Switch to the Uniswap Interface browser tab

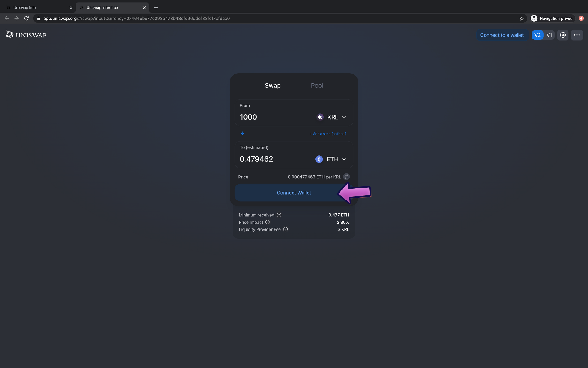[112, 8]
